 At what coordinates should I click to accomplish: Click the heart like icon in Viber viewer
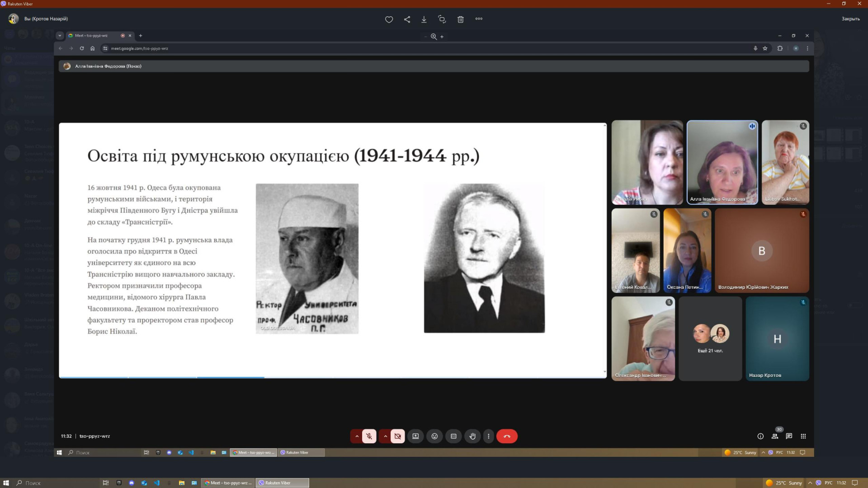(389, 19)
